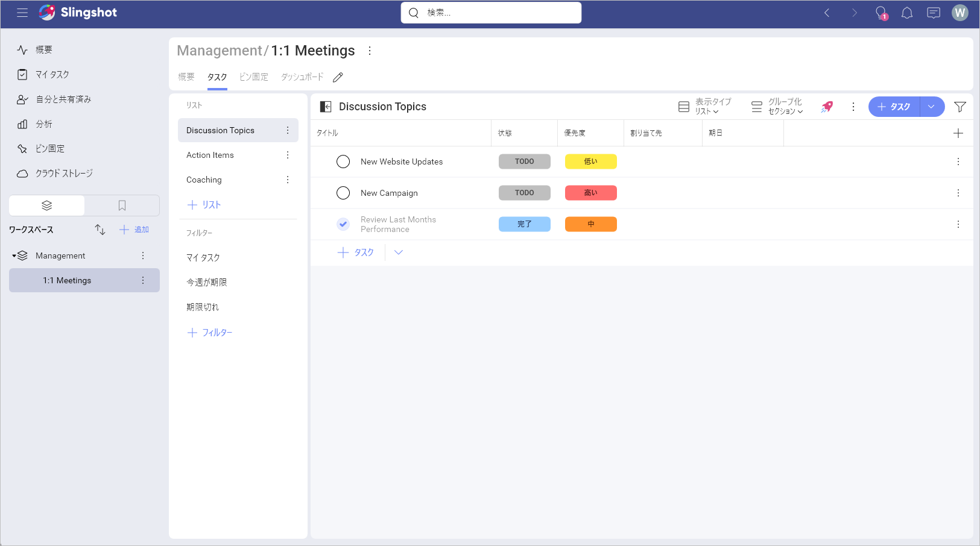
Task: Open the chat messages icon
Action: [934, 13]
